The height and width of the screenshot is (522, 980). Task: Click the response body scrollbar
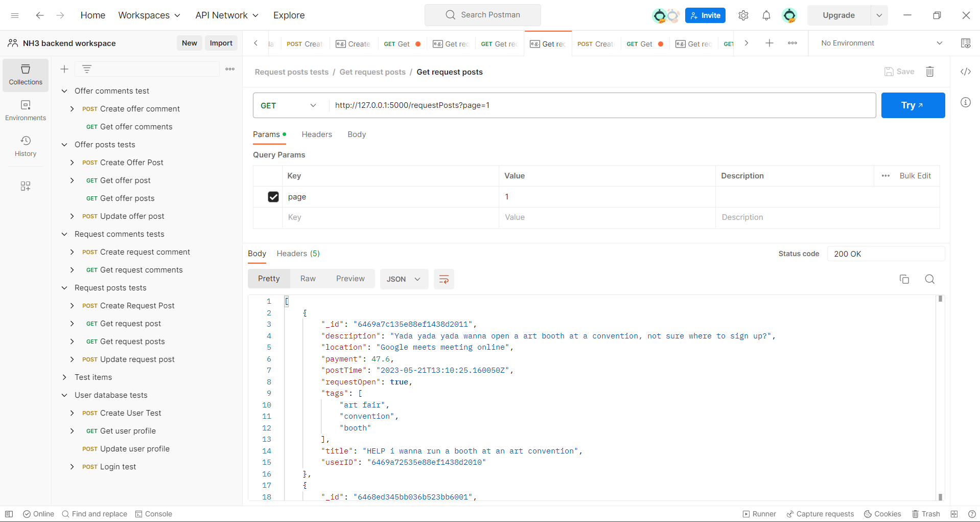(940, 398)
